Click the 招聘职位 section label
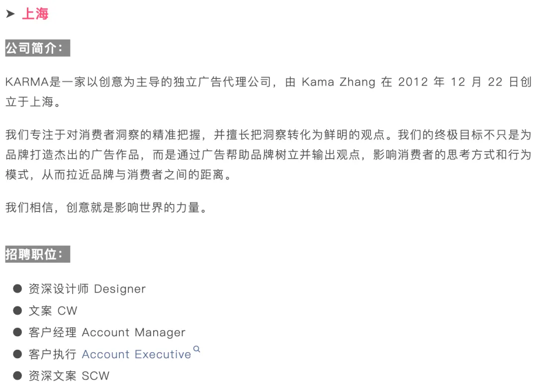The image size is (537, 392). [x=35, y=254]
